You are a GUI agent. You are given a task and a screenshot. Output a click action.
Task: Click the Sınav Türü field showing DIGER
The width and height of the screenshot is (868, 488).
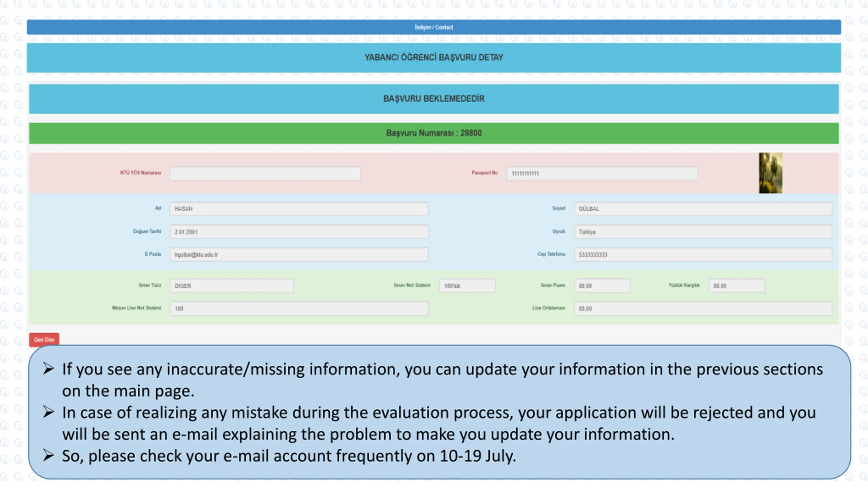coord(232,286)
